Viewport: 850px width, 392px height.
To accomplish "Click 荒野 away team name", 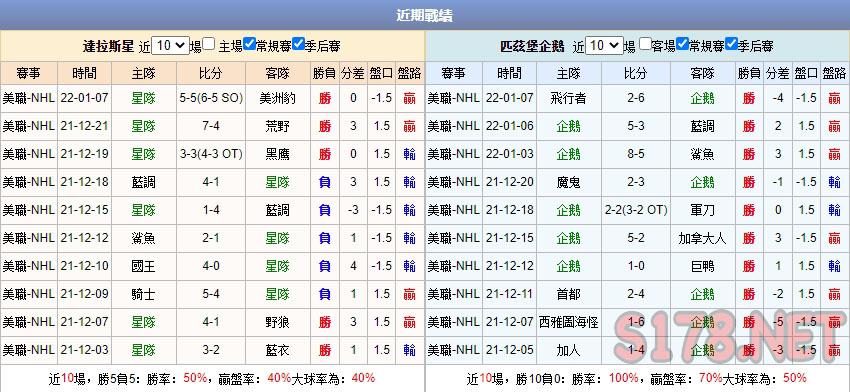I will click(277, 126).
